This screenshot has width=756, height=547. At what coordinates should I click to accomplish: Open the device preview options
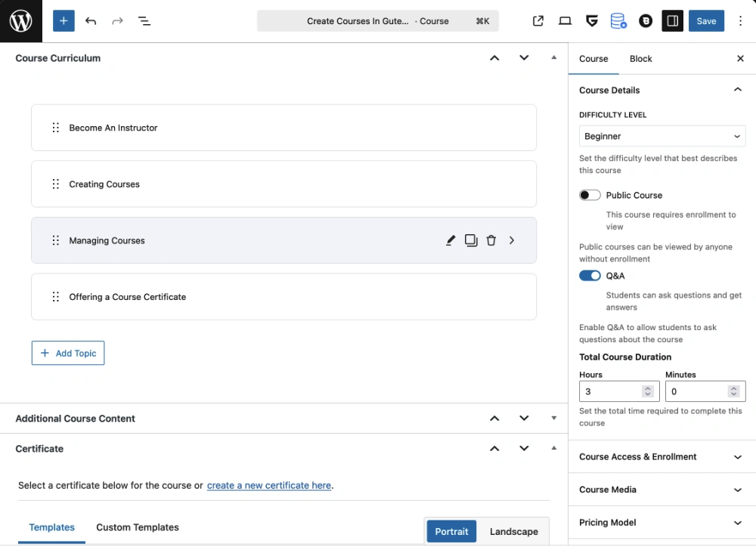(x=565, y=20)
